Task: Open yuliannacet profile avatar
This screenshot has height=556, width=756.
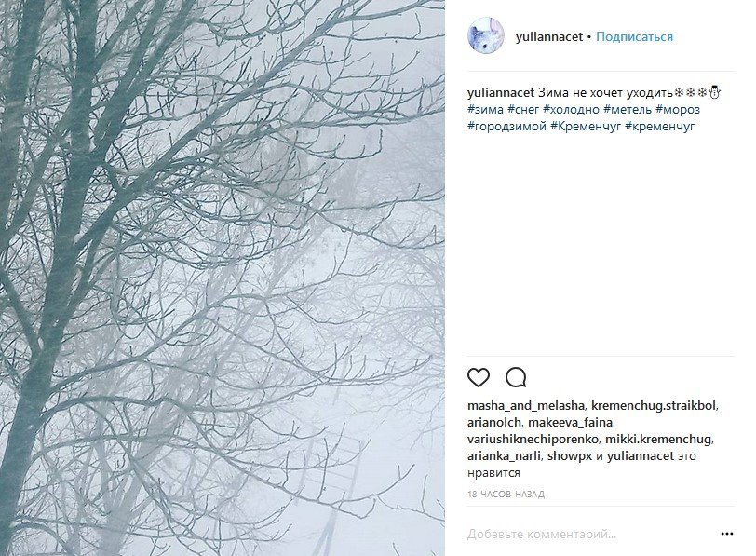Action: coord(486,35)
